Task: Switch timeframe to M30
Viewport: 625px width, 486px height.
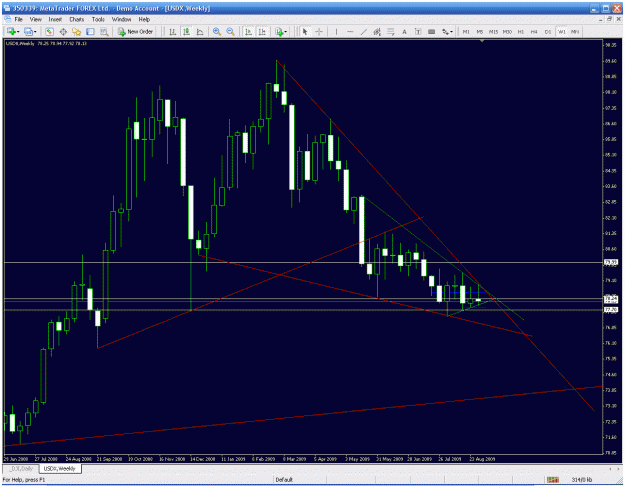Action: pyautogui.click(x=507, y=31)
